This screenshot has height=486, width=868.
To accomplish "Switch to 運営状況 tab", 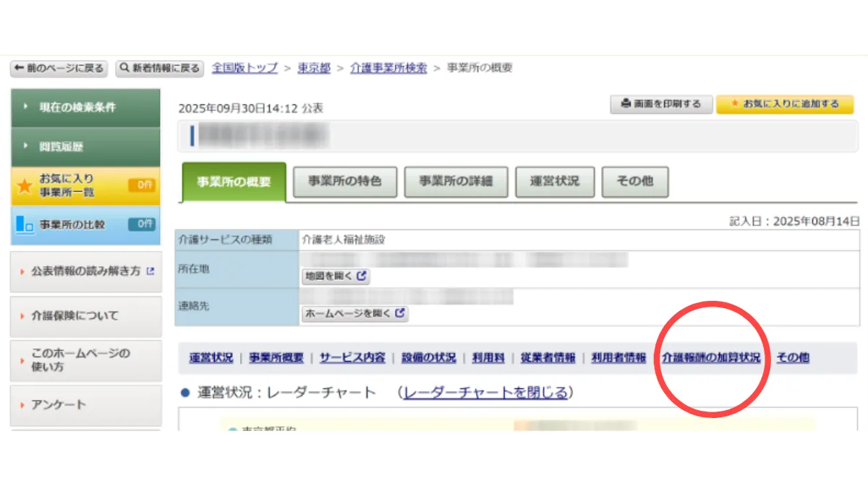I will 555,182.
